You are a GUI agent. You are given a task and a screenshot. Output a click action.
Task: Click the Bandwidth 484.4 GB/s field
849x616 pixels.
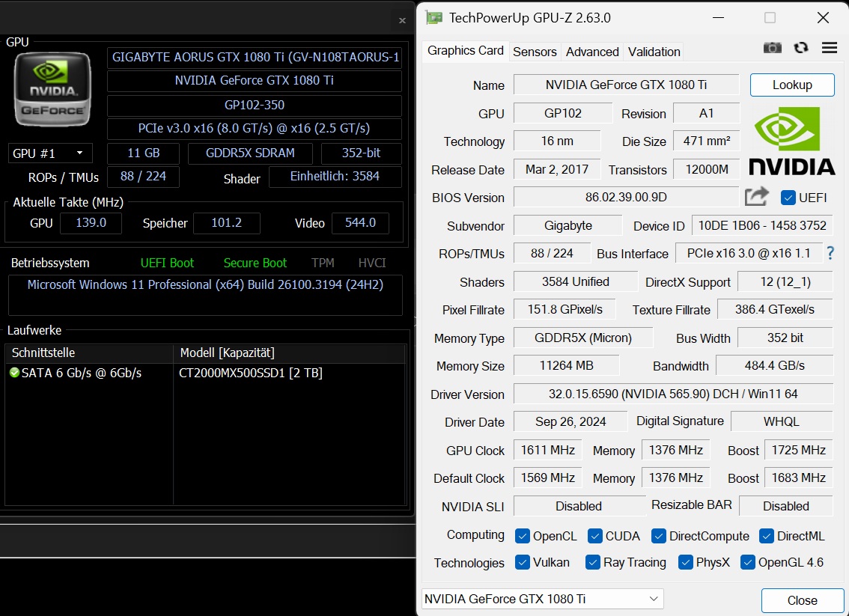click(x=774, y=366)
